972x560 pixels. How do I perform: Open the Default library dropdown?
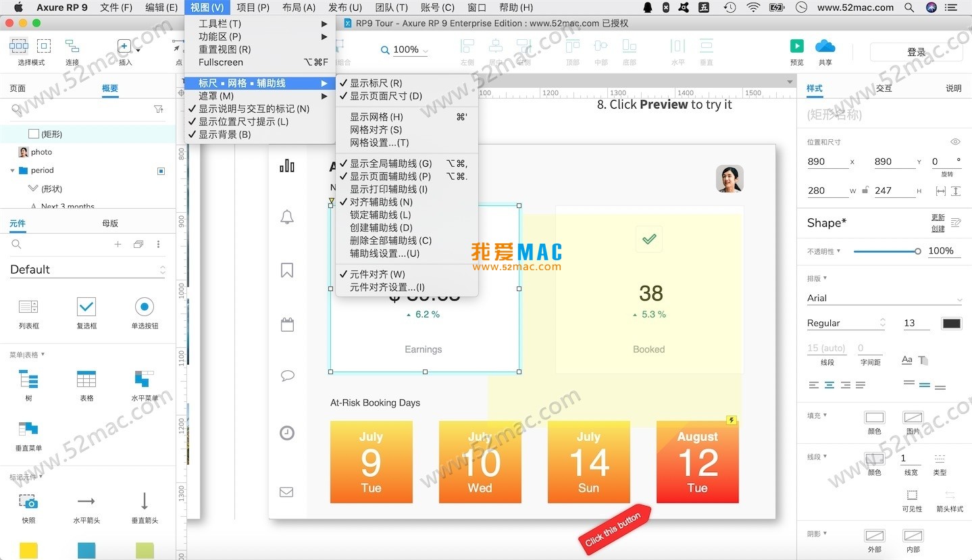[x=88, y=270]
